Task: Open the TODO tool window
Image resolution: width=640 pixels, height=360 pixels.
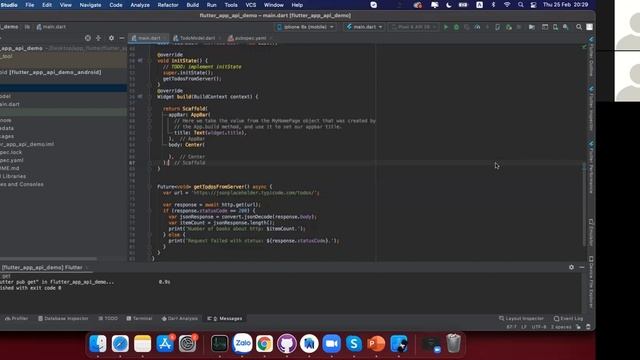Action: [108, 318]
